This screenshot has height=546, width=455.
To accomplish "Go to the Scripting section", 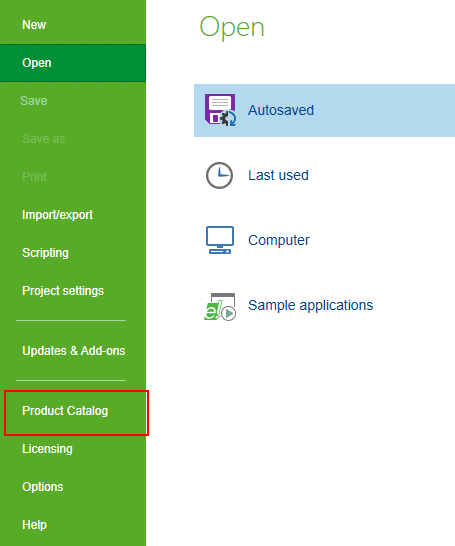I will coord(45,253).
